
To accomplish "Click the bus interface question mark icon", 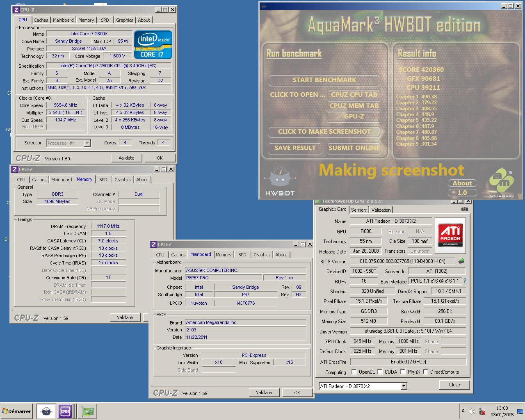I will pyautogui.click(x=464, y=281).
